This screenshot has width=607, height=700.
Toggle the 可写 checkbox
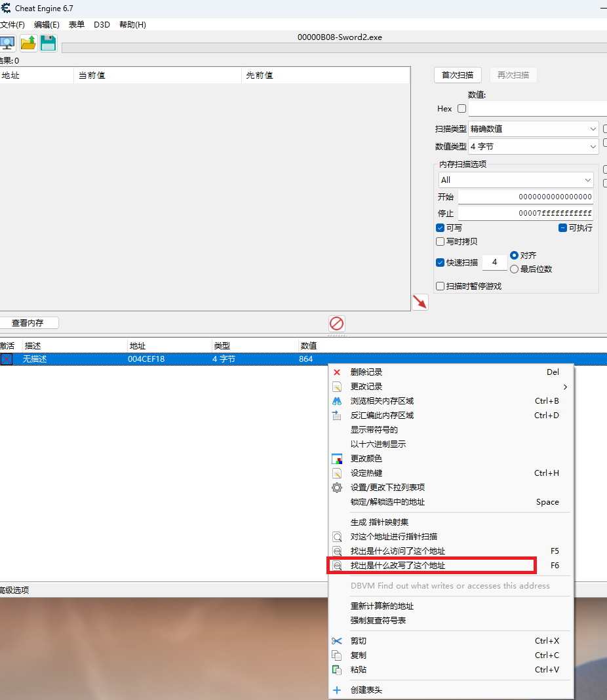tap(440, 227)
